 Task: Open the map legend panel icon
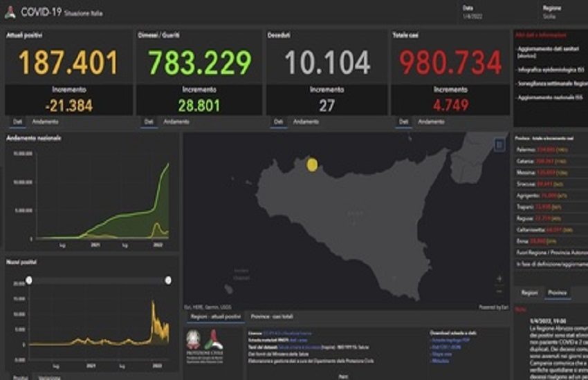coord(499,144)
